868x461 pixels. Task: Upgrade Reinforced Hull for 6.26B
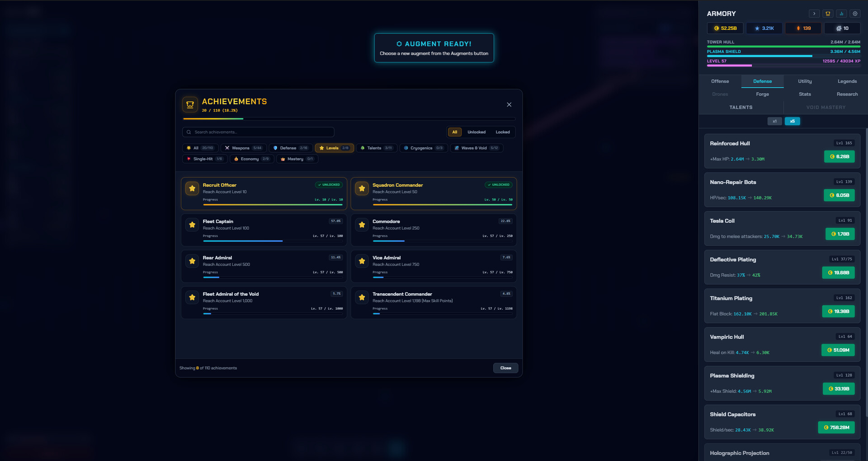click(839, 156)
